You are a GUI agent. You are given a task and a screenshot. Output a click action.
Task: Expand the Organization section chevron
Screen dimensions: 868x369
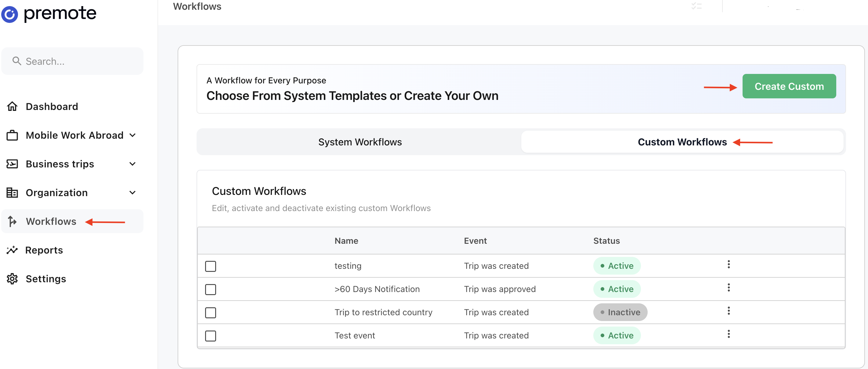click(x=133, y=193)
